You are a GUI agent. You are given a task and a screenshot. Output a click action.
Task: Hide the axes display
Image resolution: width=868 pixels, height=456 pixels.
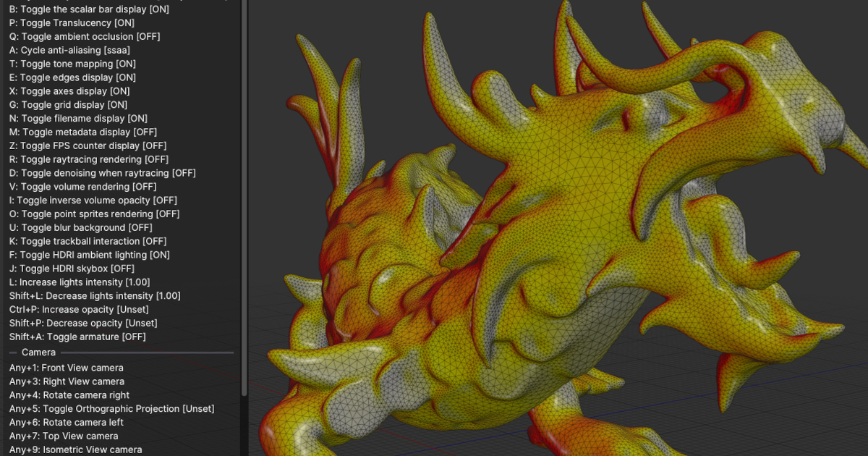click(69, 91)
